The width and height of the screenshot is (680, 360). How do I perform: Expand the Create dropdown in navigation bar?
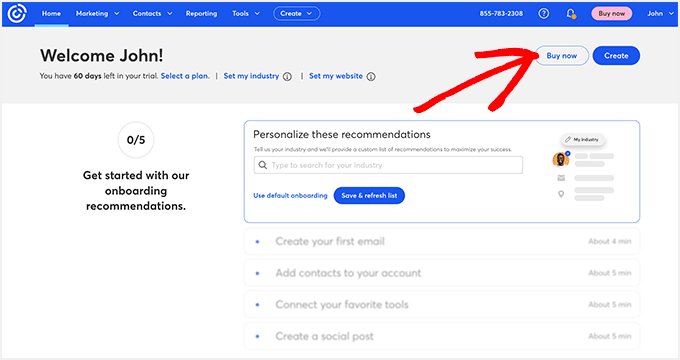(x=297, y=13)
